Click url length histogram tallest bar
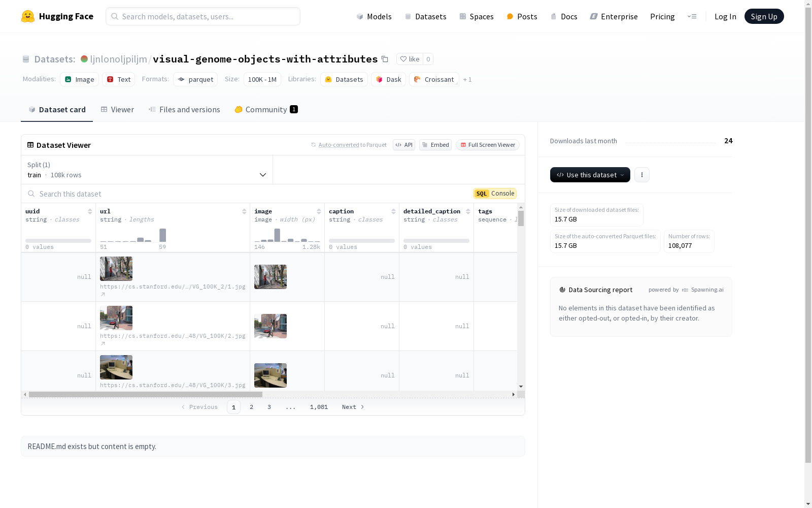Image resolution: width=812 pixels, height=508 pixels. (162, 235)
